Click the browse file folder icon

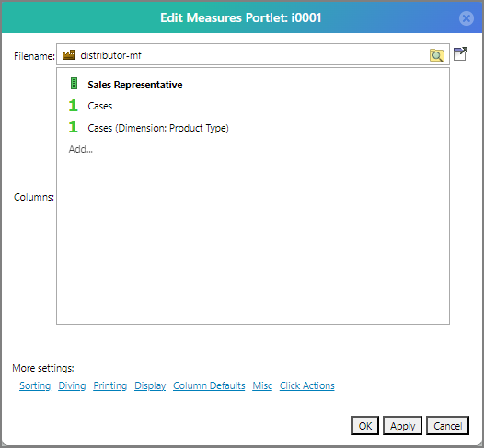click(x=437, y=55)
